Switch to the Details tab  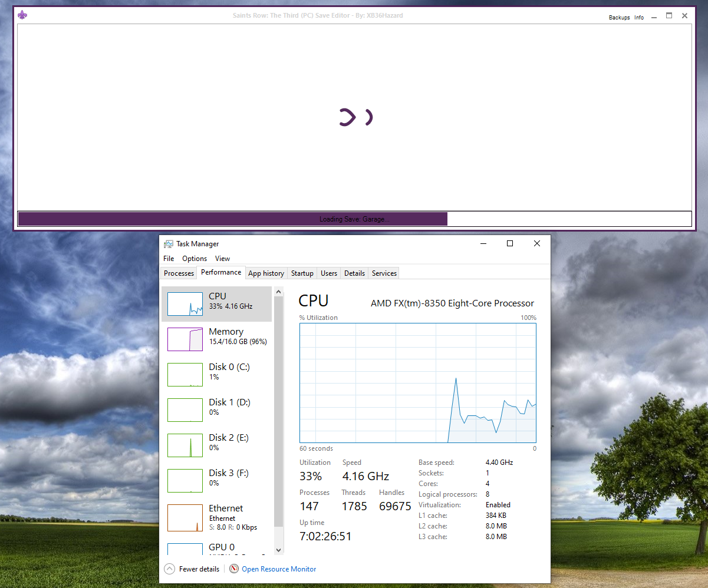coord(354,273)
